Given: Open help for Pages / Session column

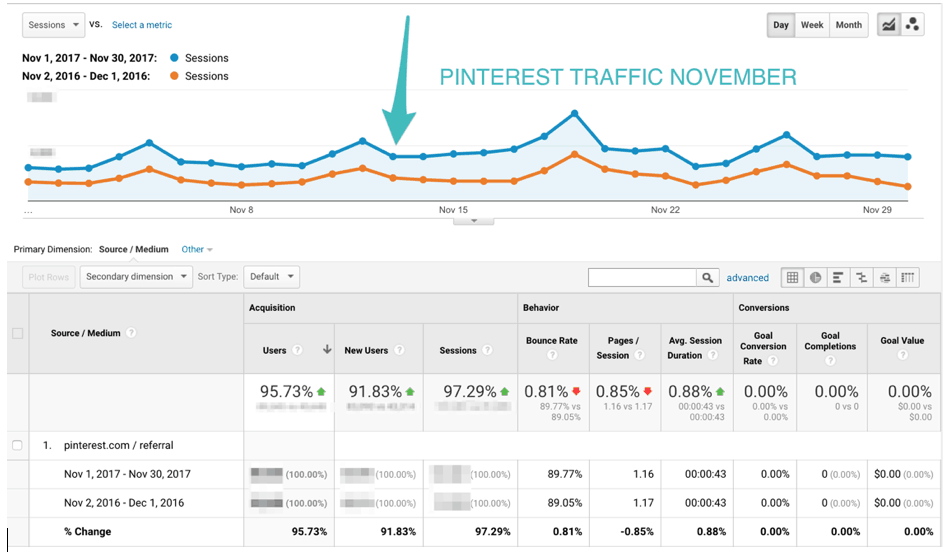Looking at the screenshot, I should [x=640, y=355].
